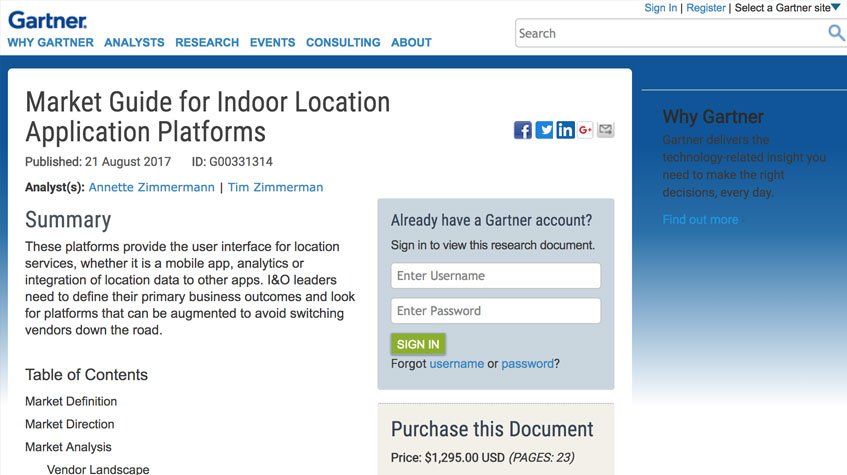Click forgot username link
The image size is (847, 475).
click(x=456, y=364)
